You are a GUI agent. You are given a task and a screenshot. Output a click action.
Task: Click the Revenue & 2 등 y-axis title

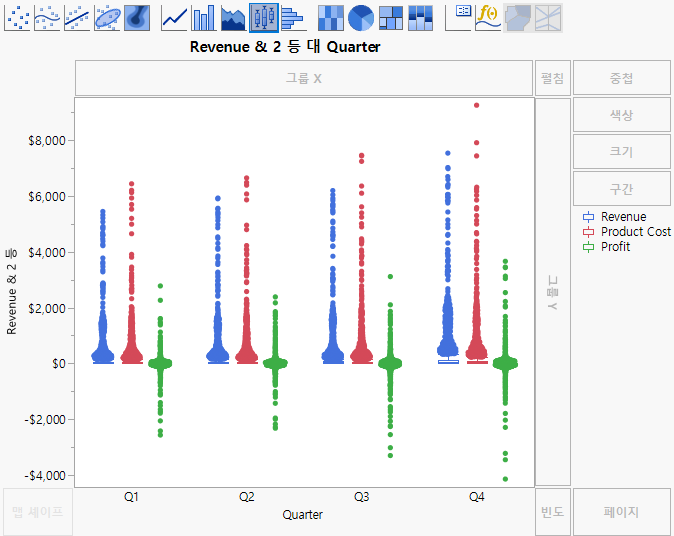pos(11,291)
